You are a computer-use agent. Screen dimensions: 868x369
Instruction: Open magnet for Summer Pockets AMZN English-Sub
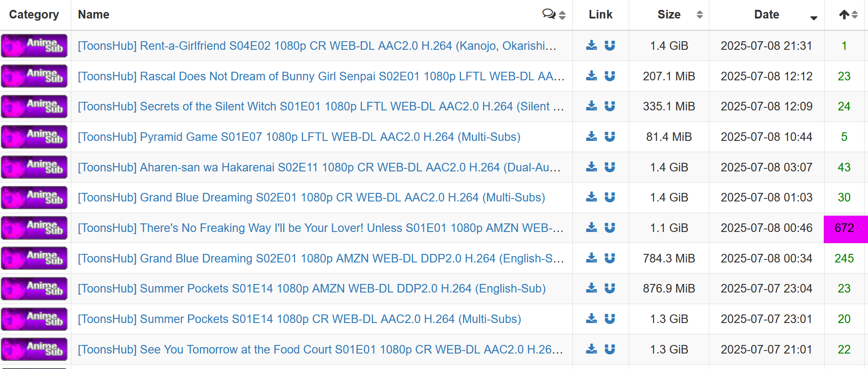click(610, 288)
